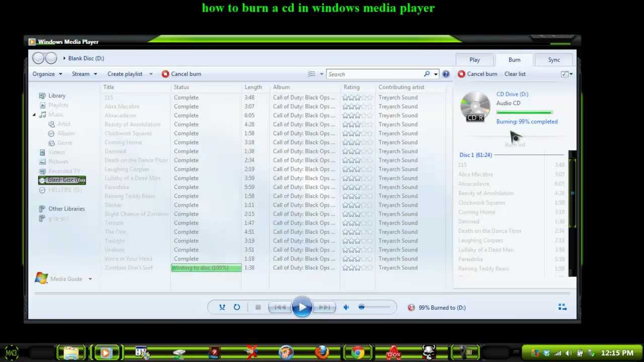The width and height of the screenshot is (644, 362).
Task: Open the Help question mark icon
Action: coord(446,74)
